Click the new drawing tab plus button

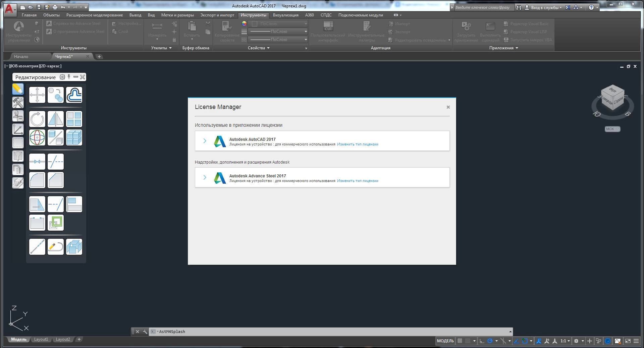99,57
